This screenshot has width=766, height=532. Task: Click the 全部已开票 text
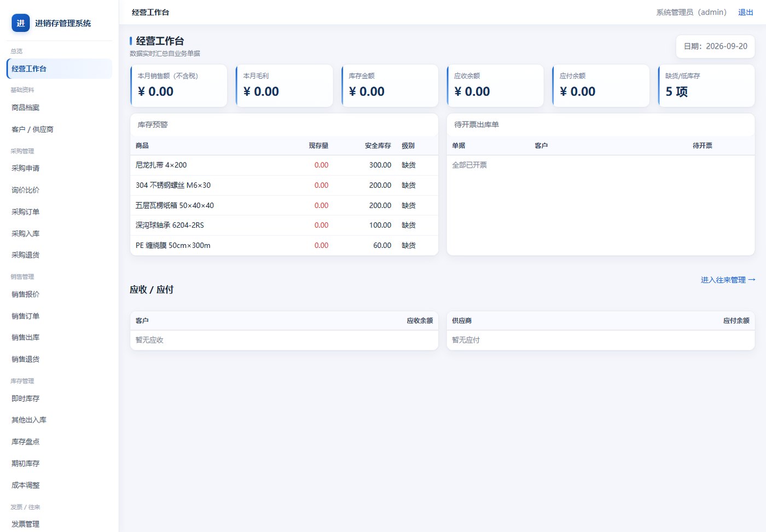[x=469, y=165]
